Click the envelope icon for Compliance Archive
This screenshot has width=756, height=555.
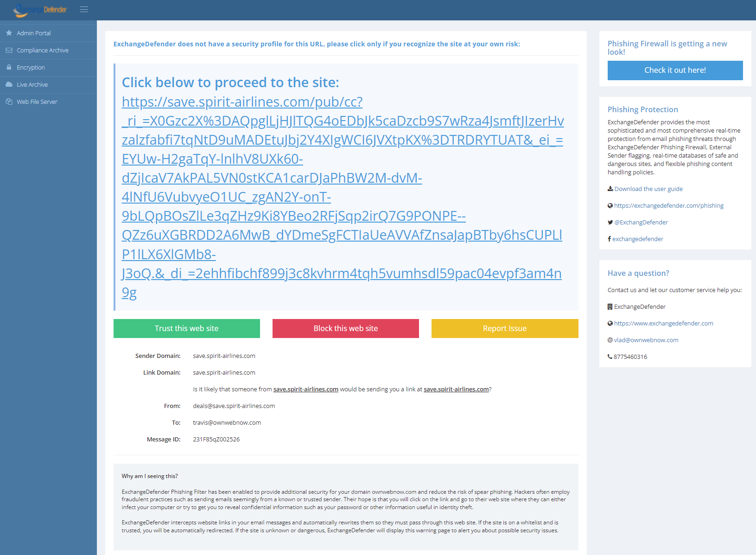(x=9, y=50)
